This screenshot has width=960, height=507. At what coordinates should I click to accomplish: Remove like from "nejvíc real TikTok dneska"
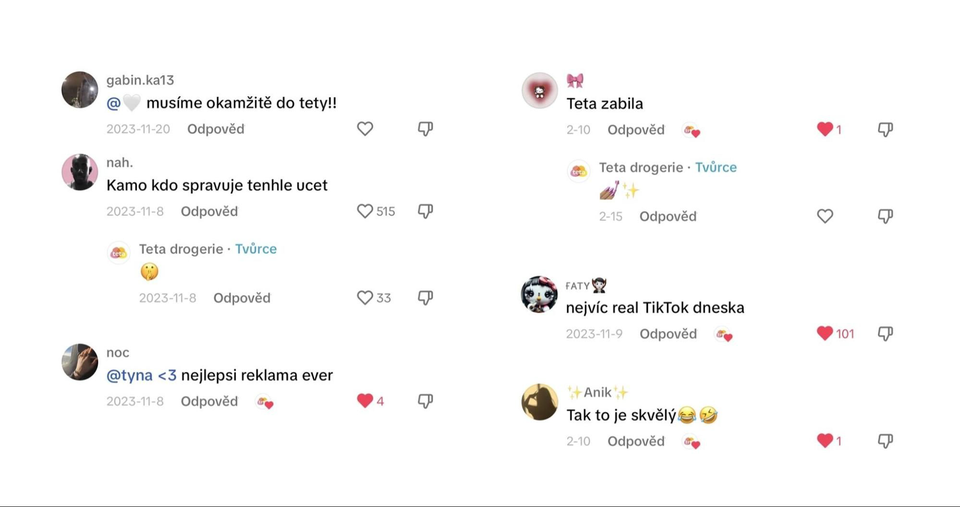coord(825,334)
